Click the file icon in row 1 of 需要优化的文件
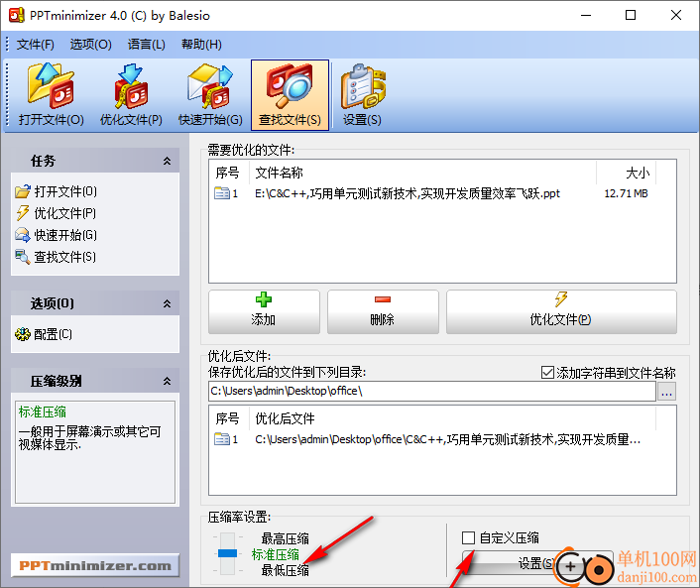Viewport: 700px width, 588px height. pos(222,193)
